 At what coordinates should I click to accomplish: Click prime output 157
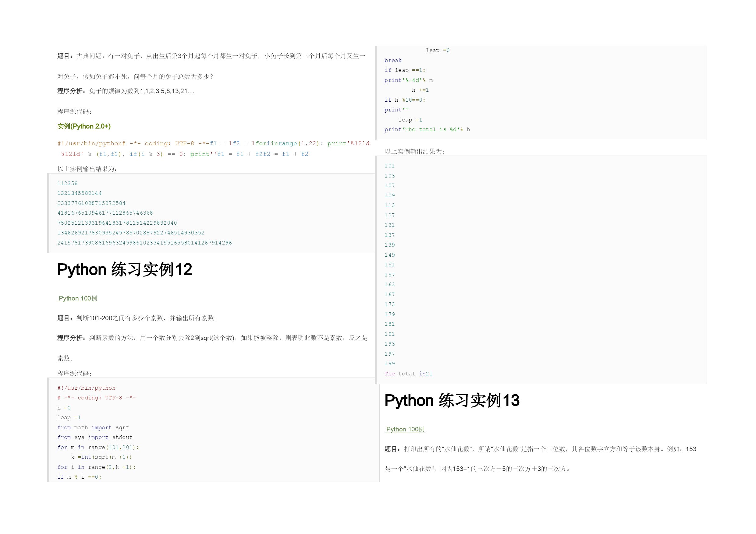pos(389,275)
